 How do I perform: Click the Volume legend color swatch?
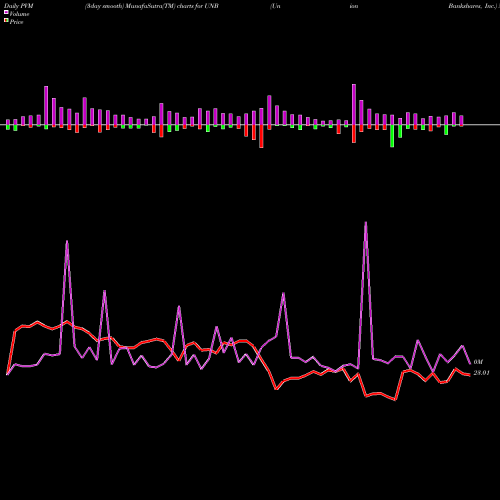[6, 13]
